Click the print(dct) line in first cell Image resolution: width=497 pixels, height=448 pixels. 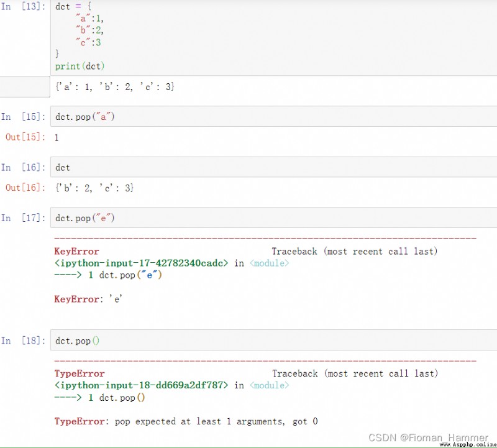[80, 66]
